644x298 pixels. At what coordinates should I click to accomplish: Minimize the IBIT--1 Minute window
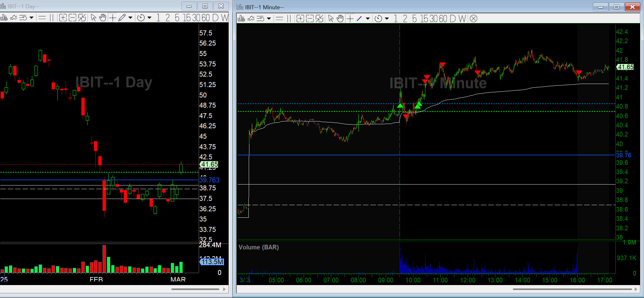[x=601, y=7]
